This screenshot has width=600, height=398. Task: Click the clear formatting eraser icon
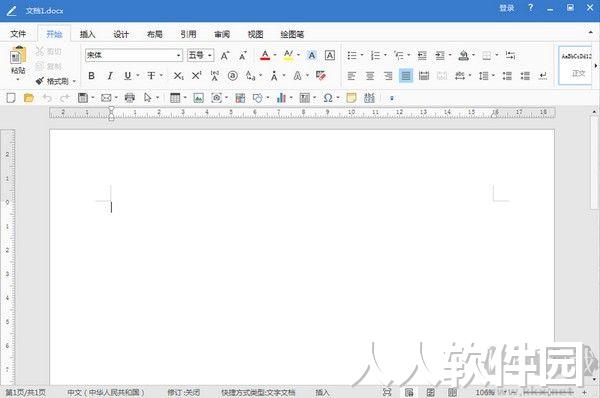(x=321, y=76)
